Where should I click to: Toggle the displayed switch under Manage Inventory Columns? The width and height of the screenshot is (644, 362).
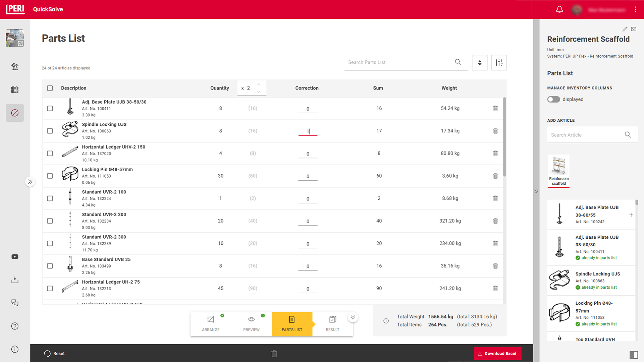(x=553, y=99)
